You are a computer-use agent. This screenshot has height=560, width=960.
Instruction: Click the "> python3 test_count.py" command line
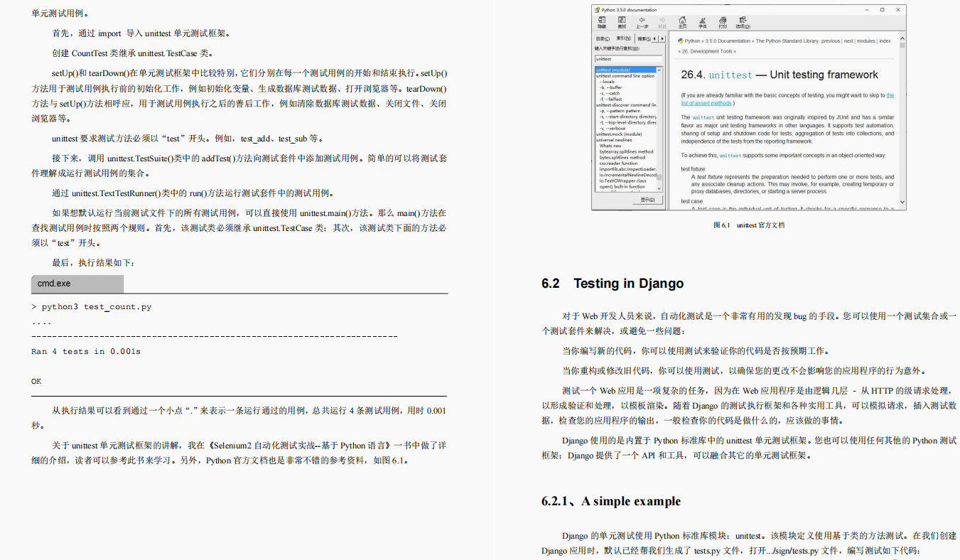pyautogui.click(x=91, y=307)
